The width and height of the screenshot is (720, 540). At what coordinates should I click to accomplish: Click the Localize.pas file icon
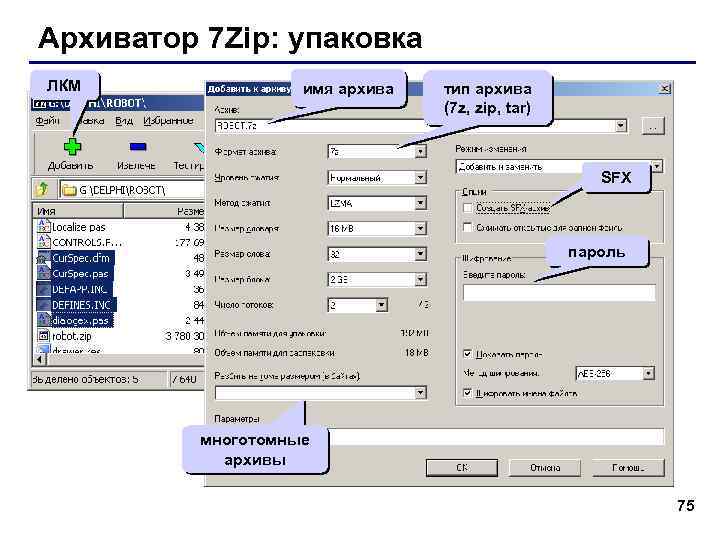tap(43, 226)
